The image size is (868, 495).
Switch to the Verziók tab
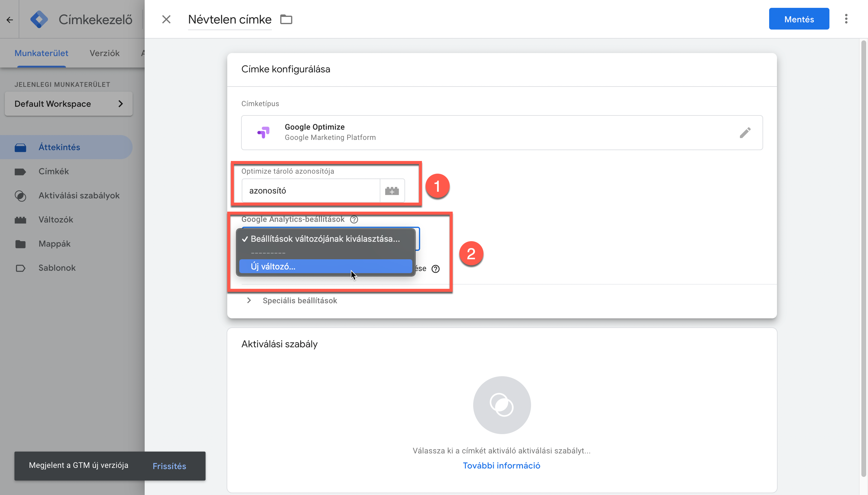pyautogui.click(x=105, y=53)
